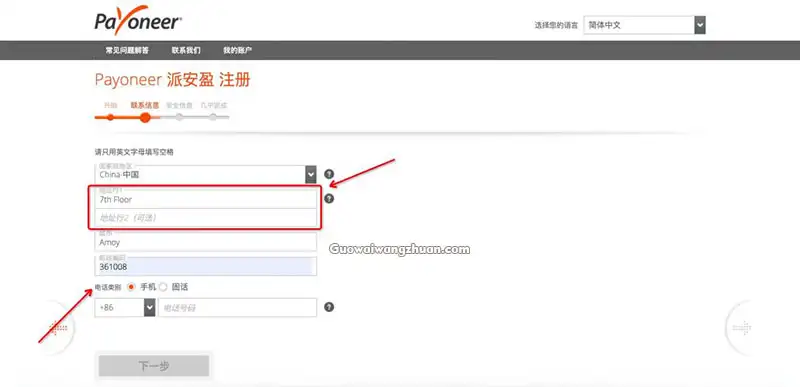
Task: Click the city field containing Amoy
Action: point(206,242)
